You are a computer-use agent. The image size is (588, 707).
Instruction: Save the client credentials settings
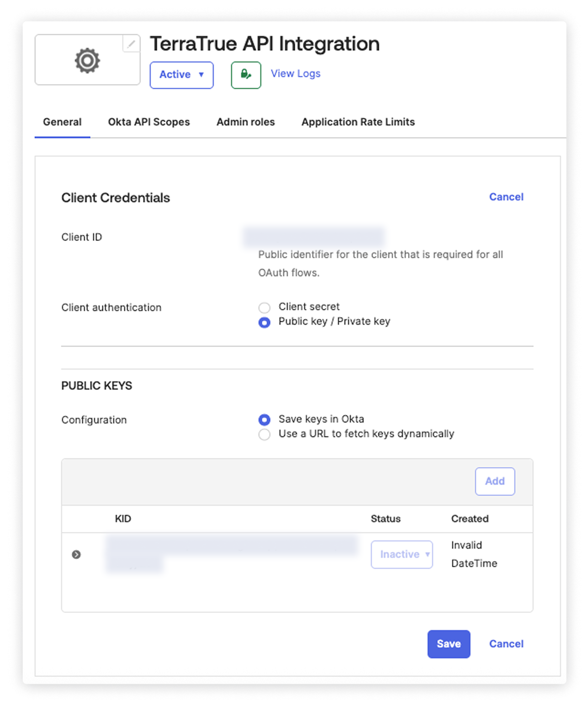(449, 644)
